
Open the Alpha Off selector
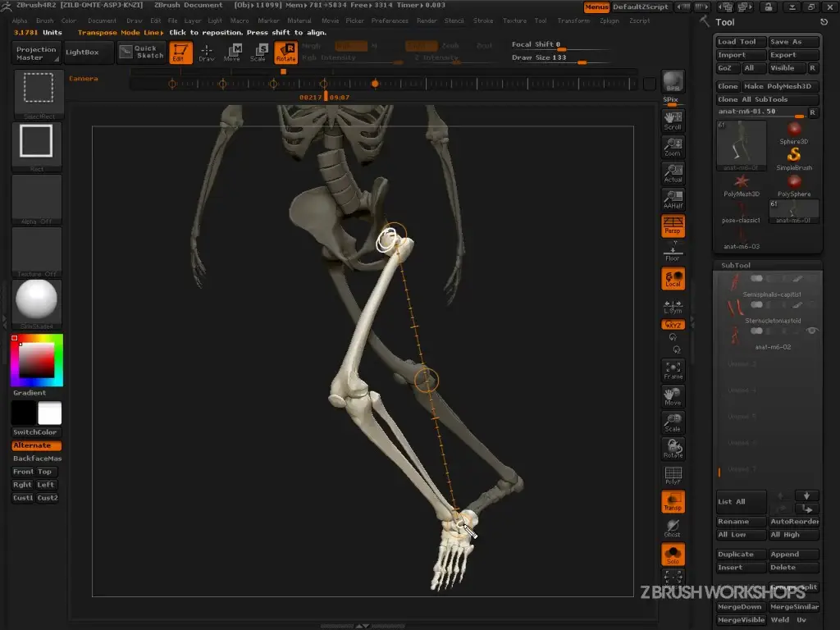[x=36, y=200]
